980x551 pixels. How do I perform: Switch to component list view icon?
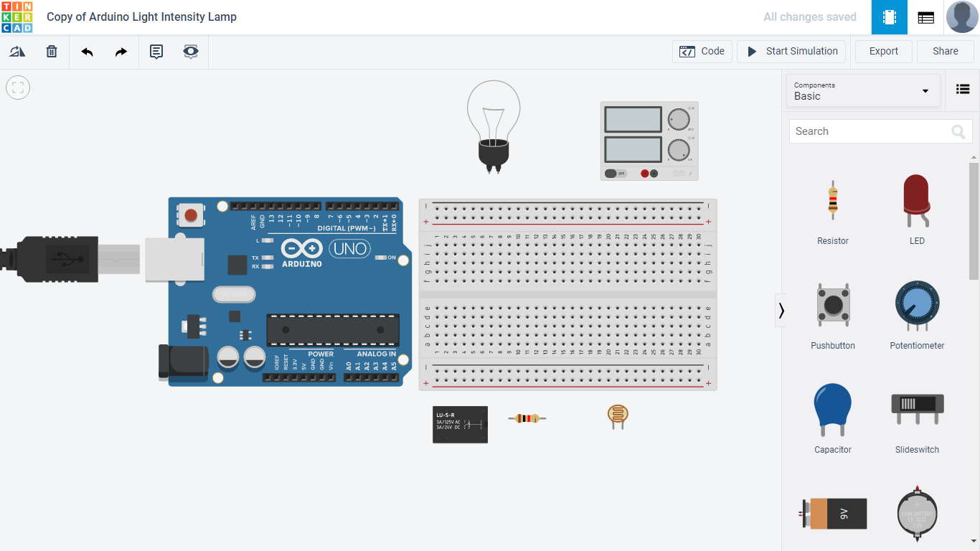pyautogui.click(x=926, y=17)
